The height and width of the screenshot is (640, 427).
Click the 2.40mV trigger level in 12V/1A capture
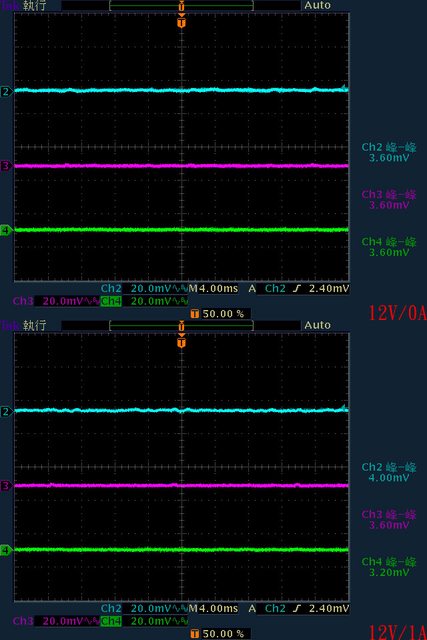[x=329, y=609]
